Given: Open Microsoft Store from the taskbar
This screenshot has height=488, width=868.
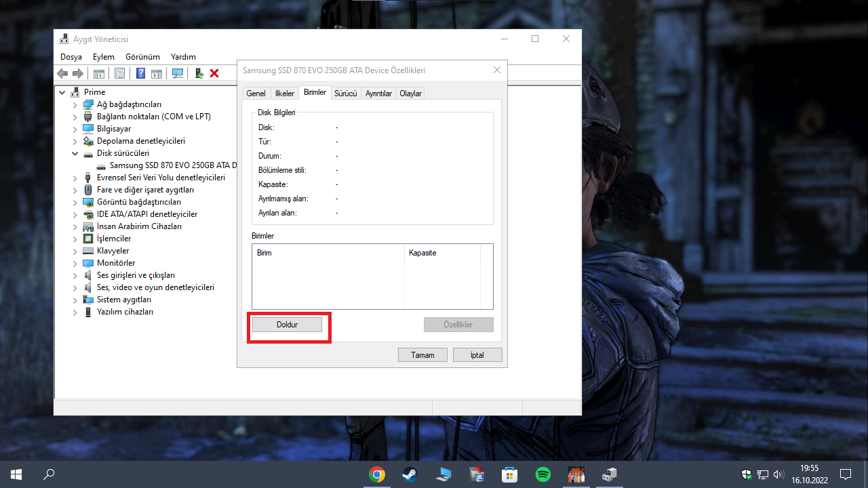Looking at the screenshot, I should click(510, 474).
